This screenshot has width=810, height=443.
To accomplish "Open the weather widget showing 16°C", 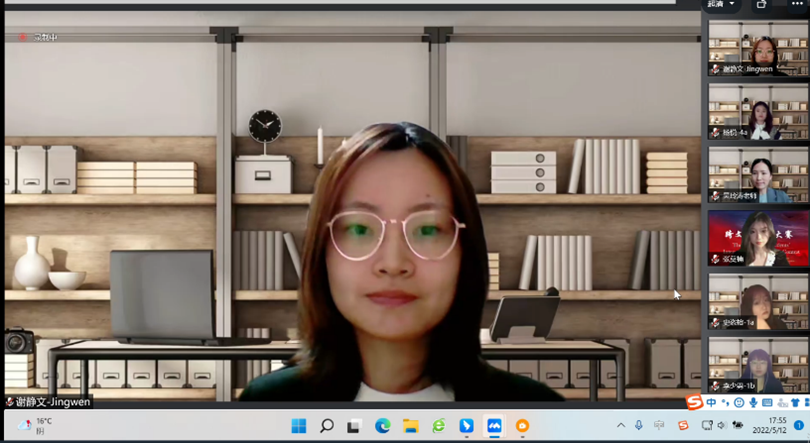I will [x=35, y=426].
